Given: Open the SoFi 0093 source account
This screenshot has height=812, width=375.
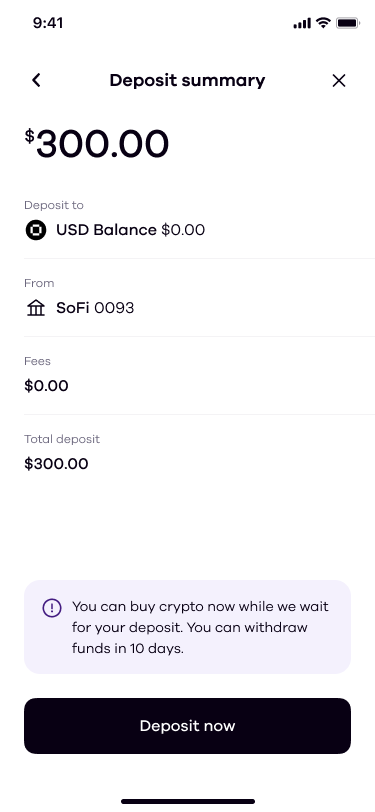Looking at the screenshot, I should pos(199,308).
